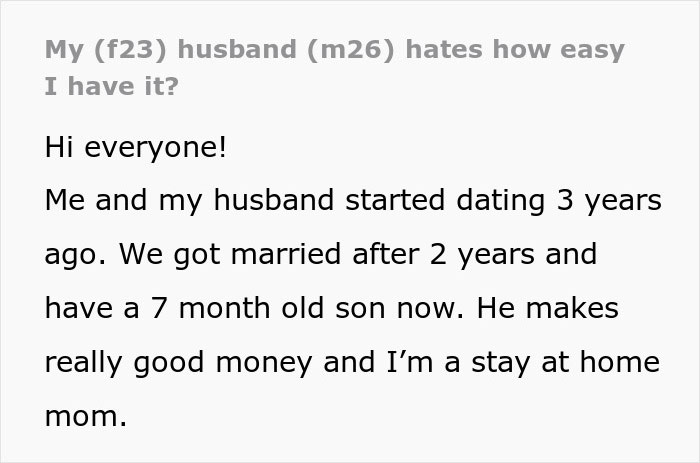Click the final word 'mom.'
The height and width of the screenshot is (463, 700).
[86, 417]
